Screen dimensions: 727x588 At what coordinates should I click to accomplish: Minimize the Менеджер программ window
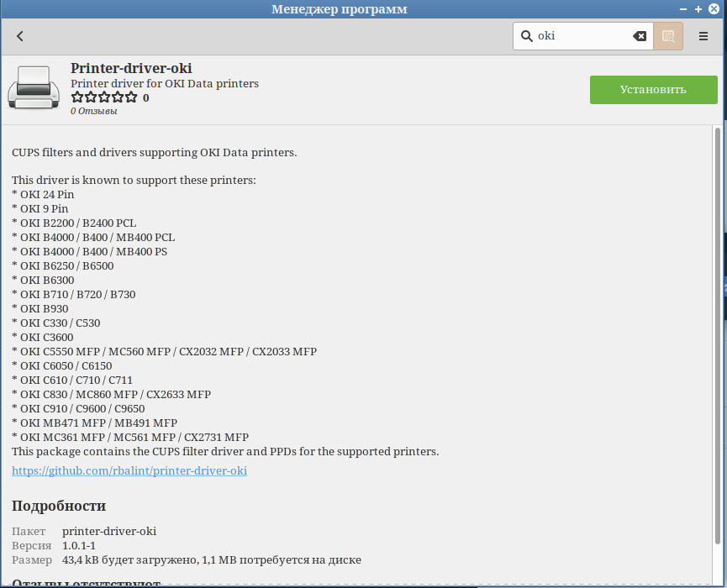click(x=684, y=9)
